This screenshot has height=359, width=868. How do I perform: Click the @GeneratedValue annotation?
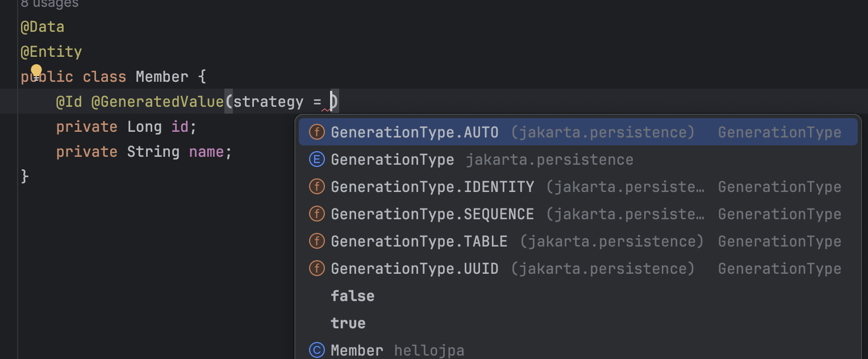coord(157,102)
